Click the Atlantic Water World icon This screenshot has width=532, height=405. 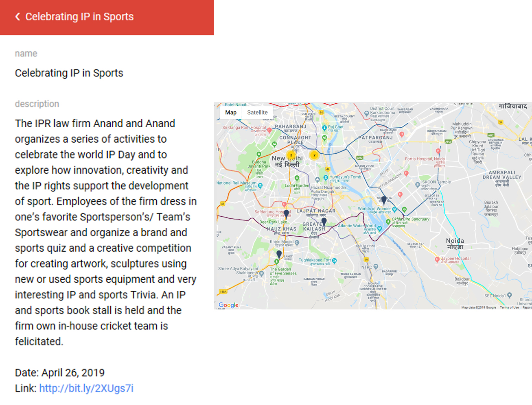click(380, 229)
